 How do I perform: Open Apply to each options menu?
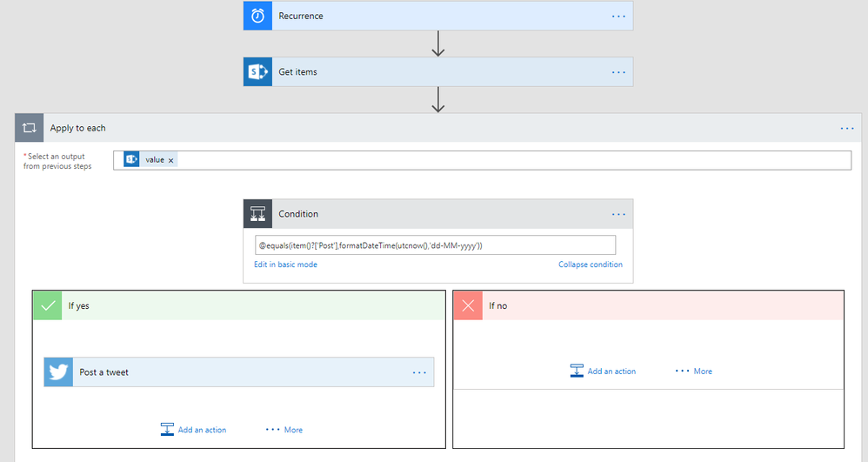click(x=847, y=128)
